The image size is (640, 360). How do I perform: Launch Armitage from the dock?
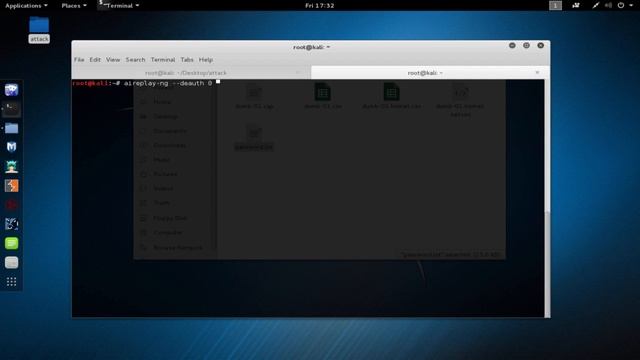click(11, 166)
